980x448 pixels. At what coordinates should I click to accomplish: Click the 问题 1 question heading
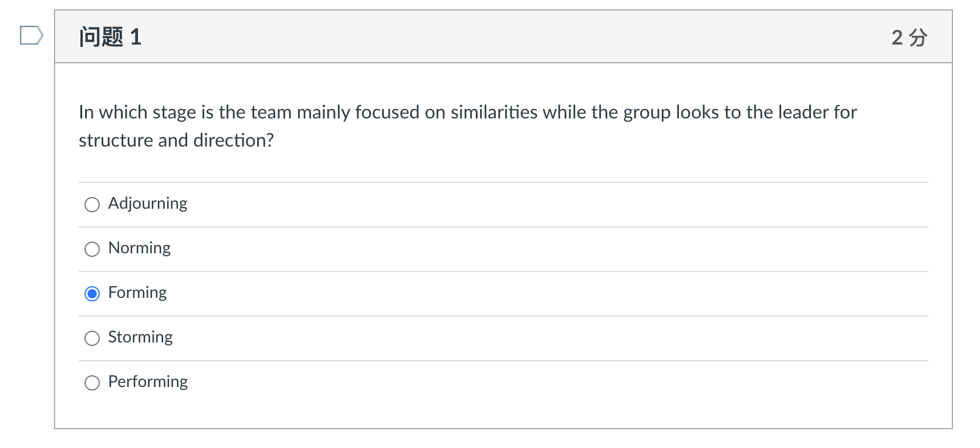[x=110, y=37]
